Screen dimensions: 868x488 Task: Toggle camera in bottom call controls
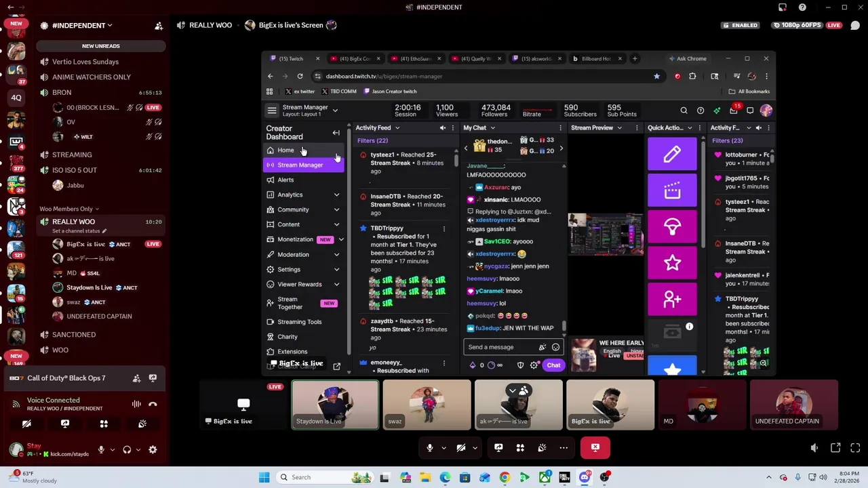click(461, 447)
